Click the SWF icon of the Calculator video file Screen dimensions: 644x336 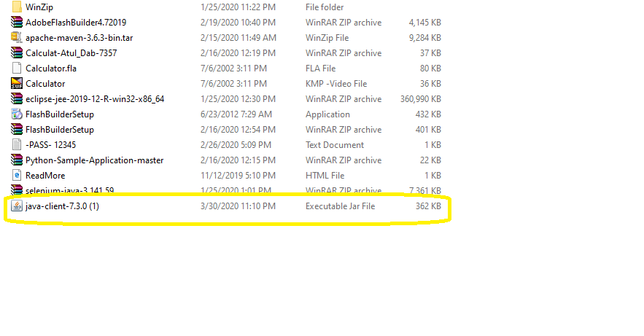coord(17,83)
